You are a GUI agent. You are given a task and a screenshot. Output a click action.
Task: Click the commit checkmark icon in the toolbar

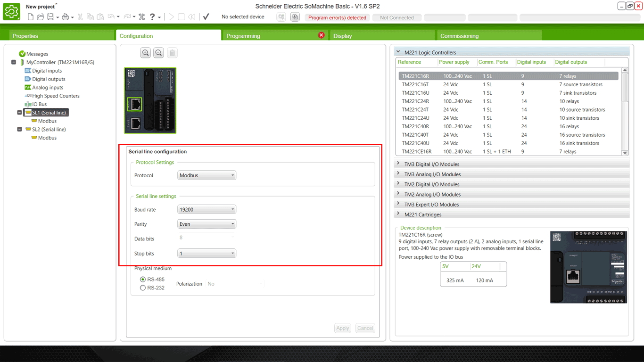[x=206, y=17]
